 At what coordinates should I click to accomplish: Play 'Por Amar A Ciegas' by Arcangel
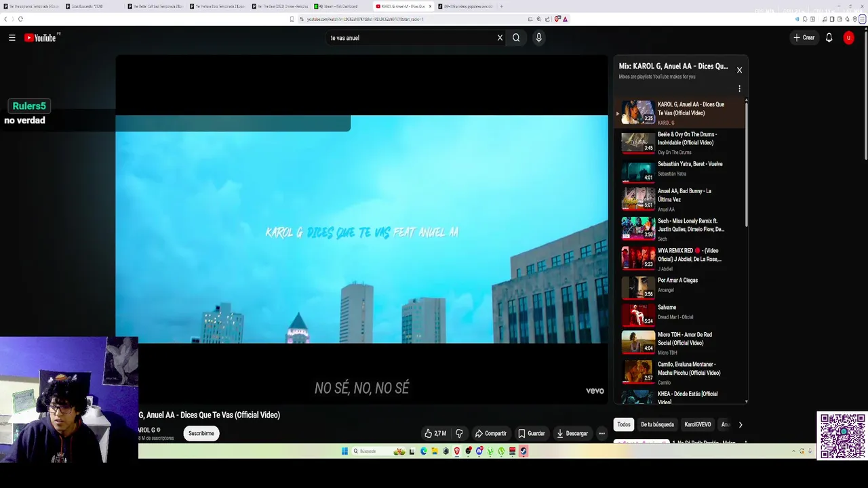coord(679,287)
